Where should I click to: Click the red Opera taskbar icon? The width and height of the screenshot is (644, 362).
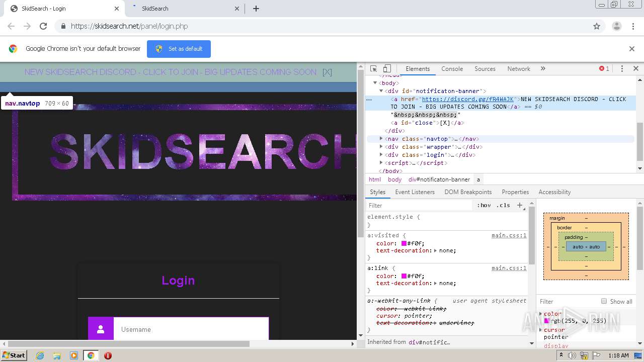[108, 355]
